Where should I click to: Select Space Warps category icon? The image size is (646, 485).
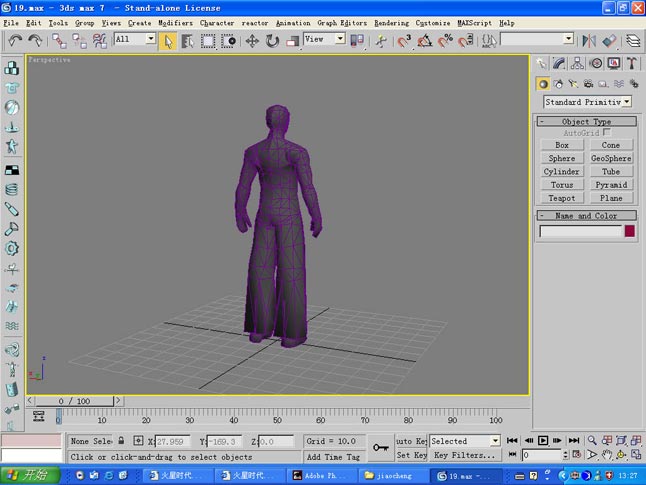point(618,84)
